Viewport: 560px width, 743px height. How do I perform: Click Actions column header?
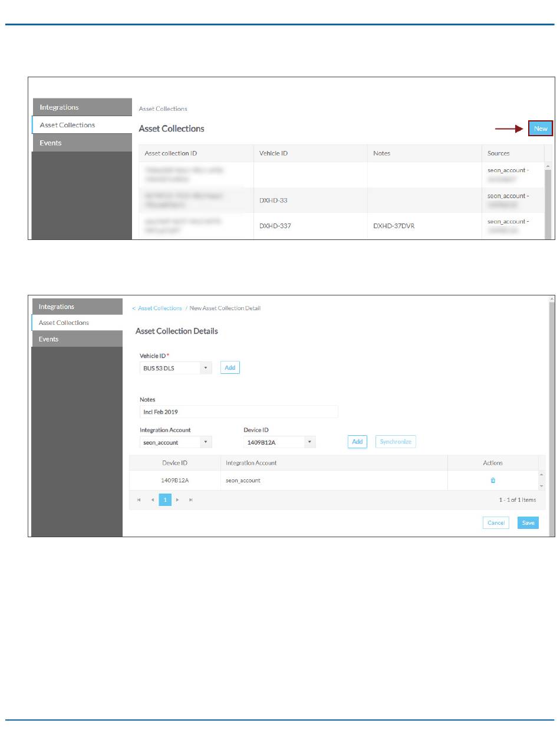(x=493, y=463)
